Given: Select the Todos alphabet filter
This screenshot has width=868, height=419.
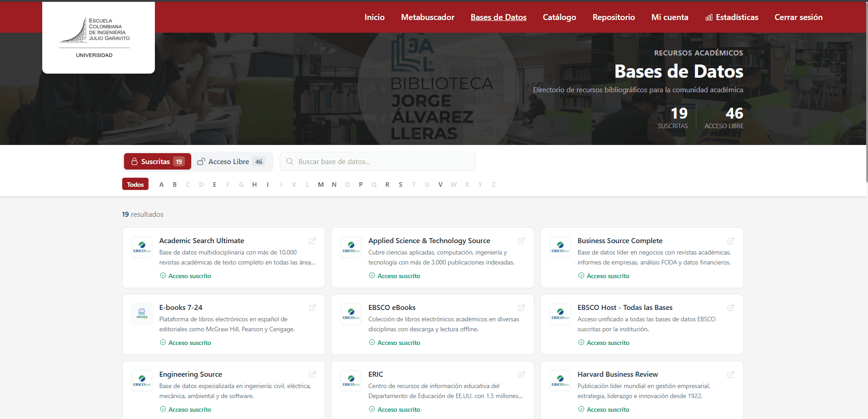Looking at the screenshot, I should point(135,185).
